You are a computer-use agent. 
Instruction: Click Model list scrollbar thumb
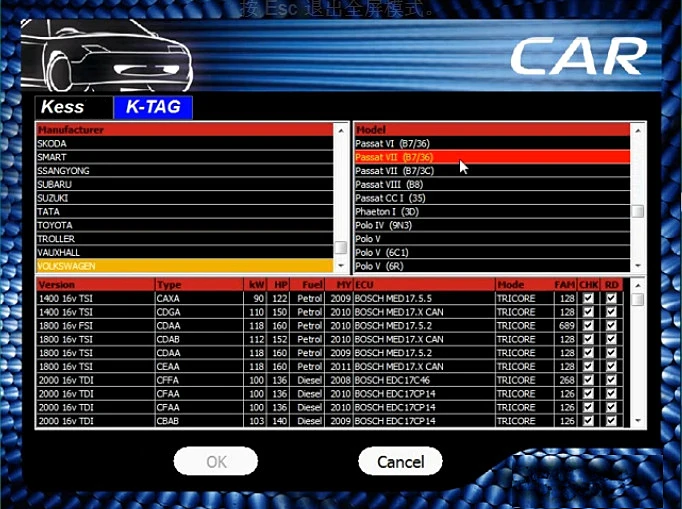[638, 211]
